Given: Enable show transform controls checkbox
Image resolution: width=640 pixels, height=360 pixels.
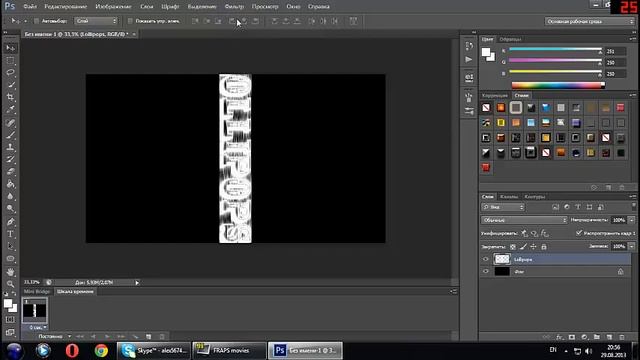Looking at the screenshot, I should [x=130, y=21].
